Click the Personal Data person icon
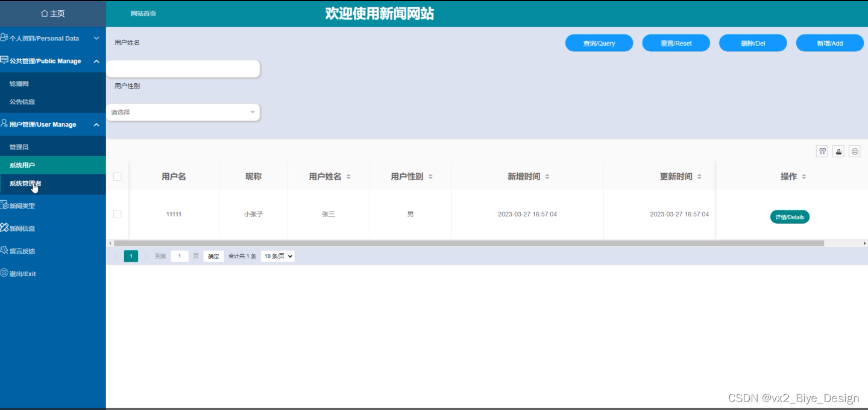Screen dimensions: 868x410 [x=4, y=37]
